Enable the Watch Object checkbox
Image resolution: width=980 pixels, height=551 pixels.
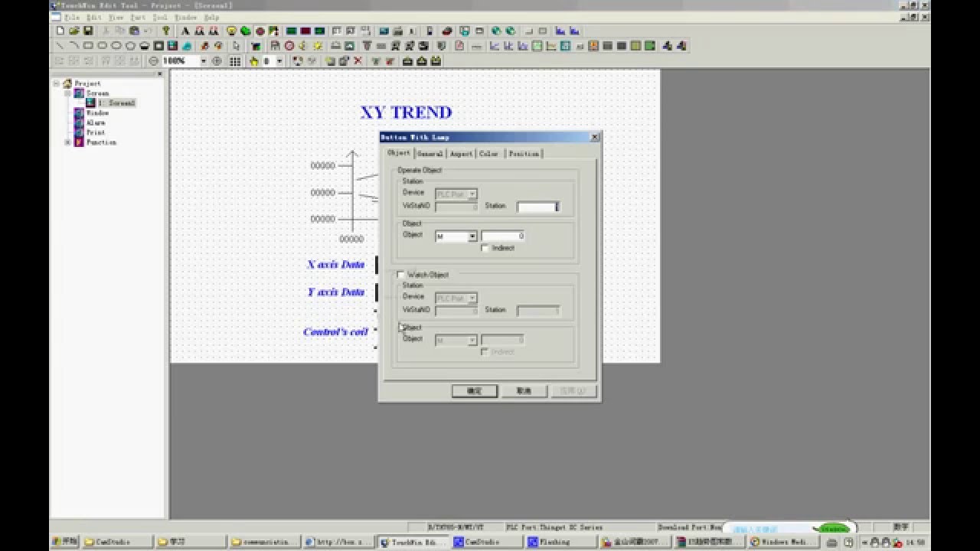400,275
